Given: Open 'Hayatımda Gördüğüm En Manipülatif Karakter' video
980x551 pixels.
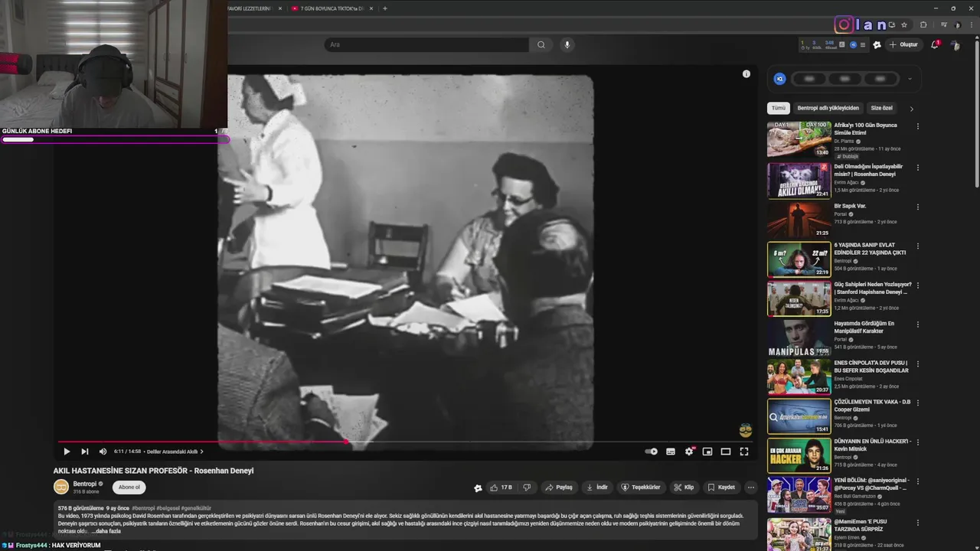Looking at the screenshot, I should coord(864,327).
